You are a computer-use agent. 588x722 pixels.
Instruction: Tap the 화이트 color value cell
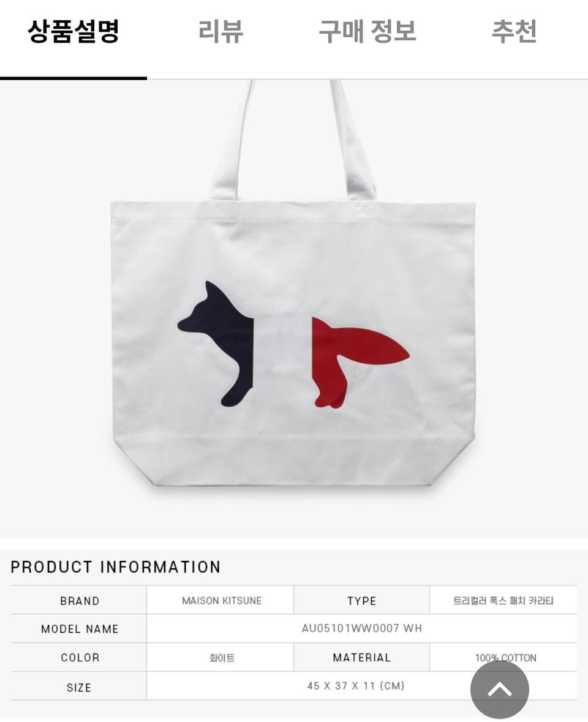click(222, 658)
